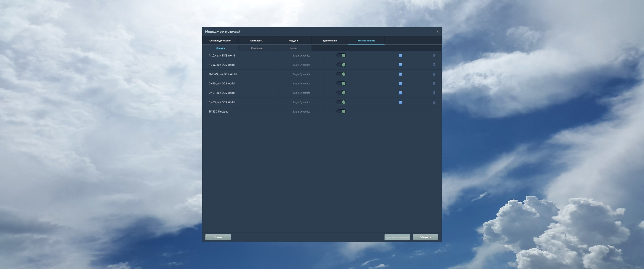Screen dimensions: 644x269
Task: Click trash icon for F-15C module
Action: click(x=434, y=65)
